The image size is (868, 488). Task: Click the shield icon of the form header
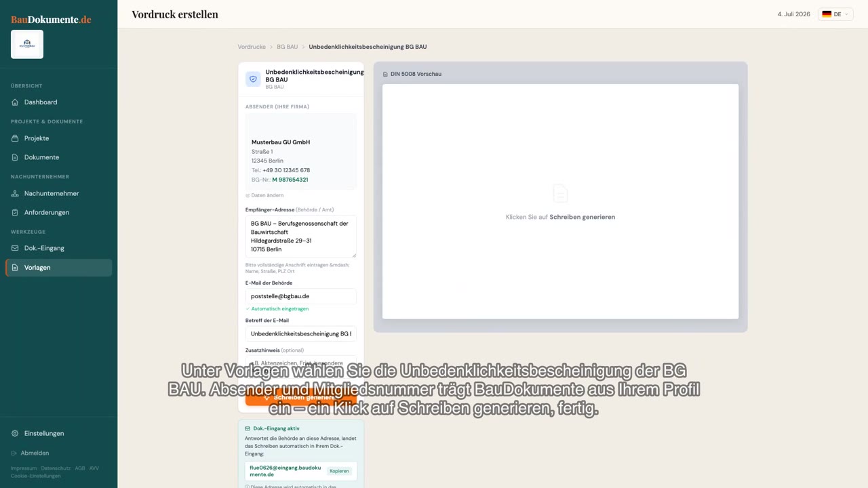(253, 79)
